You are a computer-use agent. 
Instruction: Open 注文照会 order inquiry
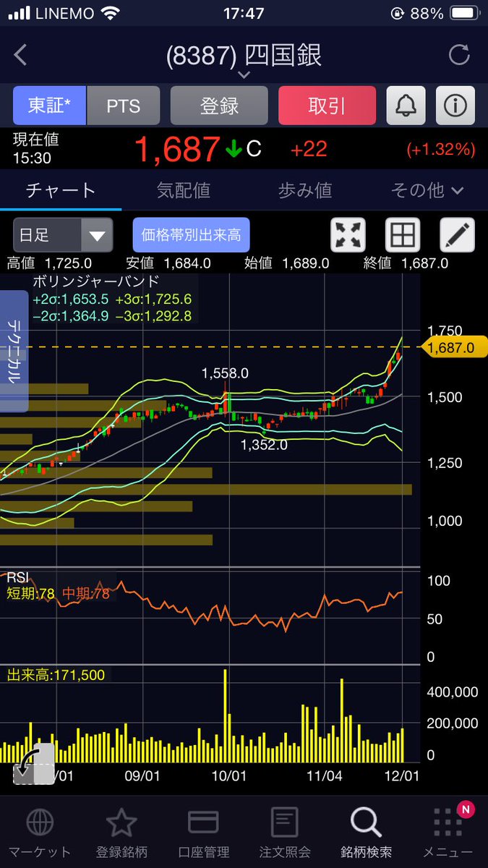pos(285,833)
